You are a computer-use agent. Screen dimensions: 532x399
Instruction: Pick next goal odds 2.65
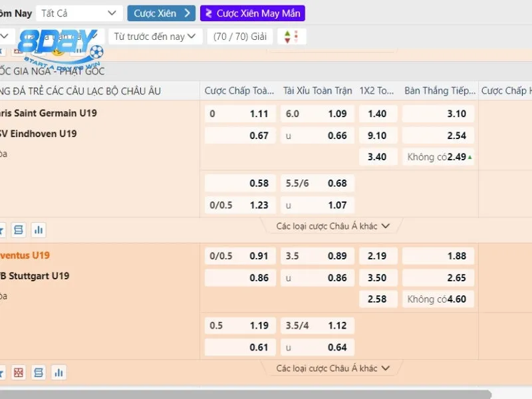pos(438,277)
